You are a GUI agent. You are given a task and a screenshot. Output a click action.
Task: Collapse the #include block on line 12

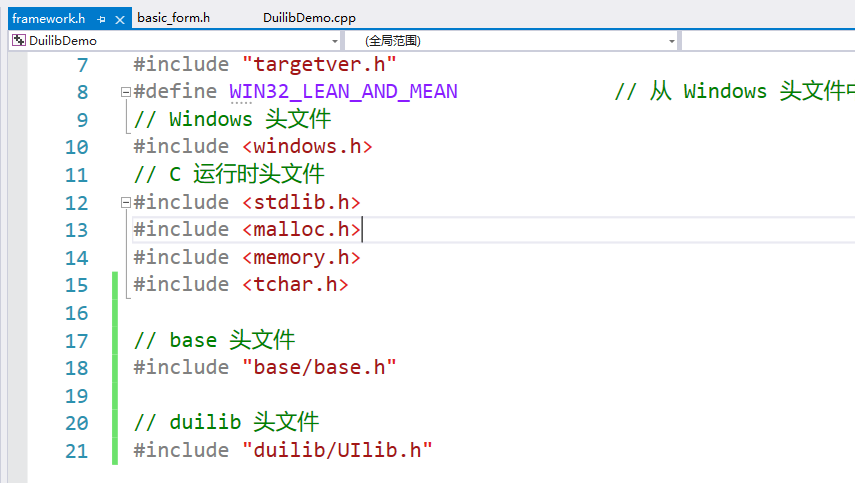point(125,203)
